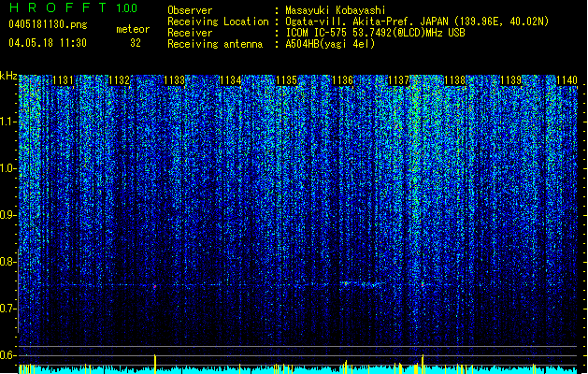
Task: Click the 1136 time marker
Action: tap(343, 79)
